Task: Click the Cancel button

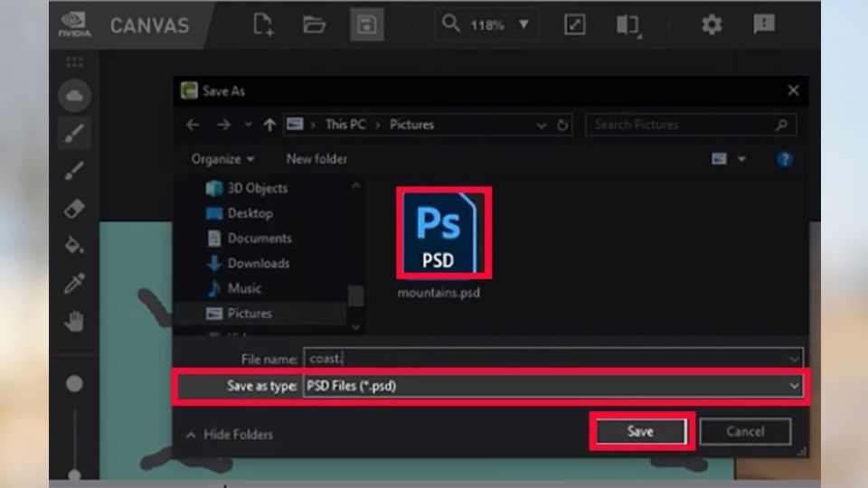Action: click(745, 432)
